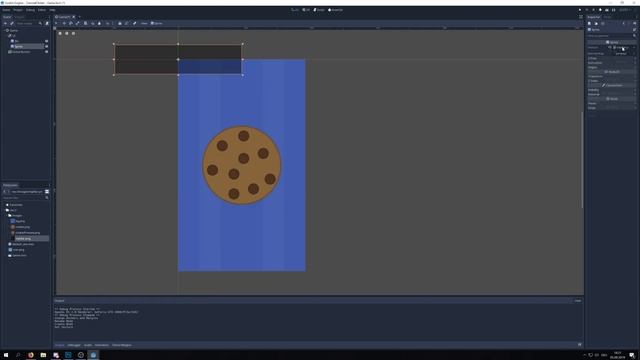Viewport: 640px width, 360px height.
Task: Activate the Scale Mode tool
Action: coord(78,23)
